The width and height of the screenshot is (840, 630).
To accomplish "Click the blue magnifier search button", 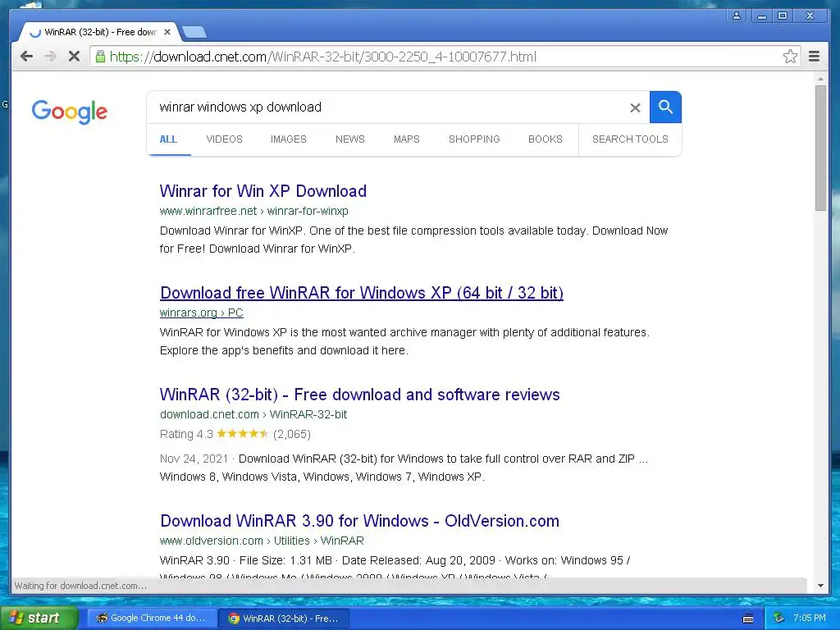I will (x=665, y=107).
